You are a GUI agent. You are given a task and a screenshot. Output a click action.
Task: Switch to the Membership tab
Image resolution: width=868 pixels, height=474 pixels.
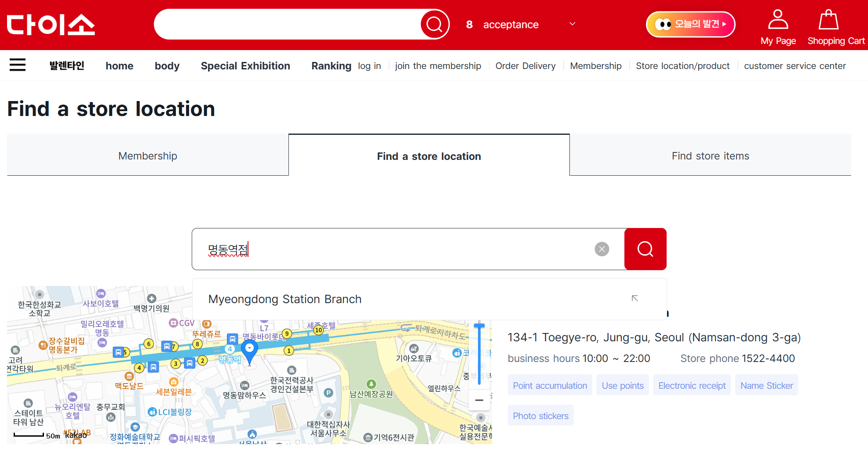coord(147,156)
